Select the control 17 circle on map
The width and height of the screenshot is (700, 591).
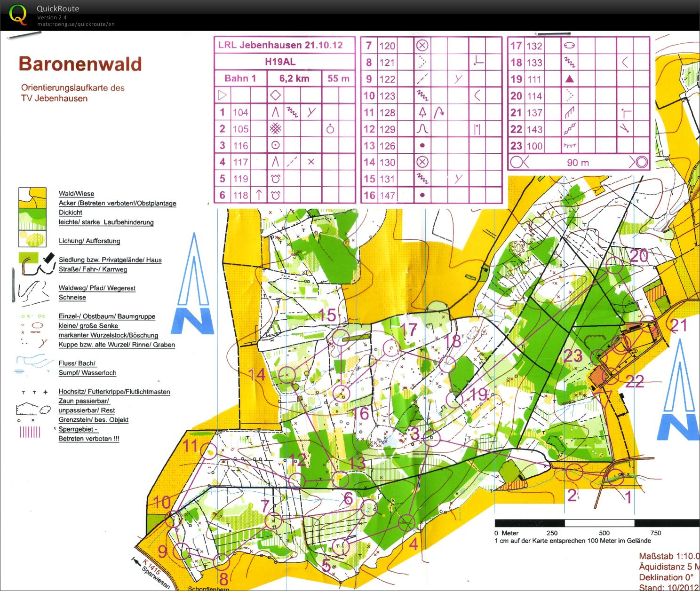coord(391,348)
